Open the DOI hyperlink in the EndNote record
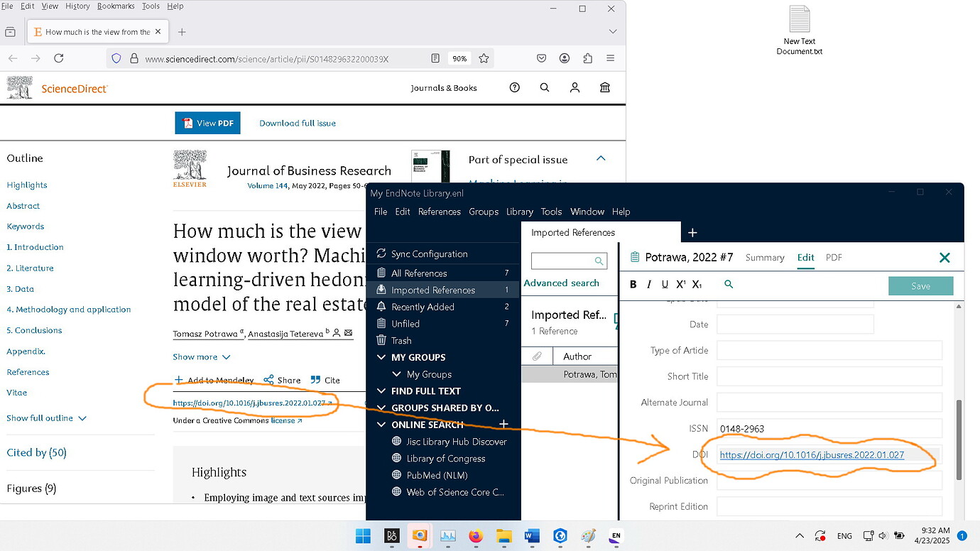This screenshot has height=551, width=980. (812, 455)
